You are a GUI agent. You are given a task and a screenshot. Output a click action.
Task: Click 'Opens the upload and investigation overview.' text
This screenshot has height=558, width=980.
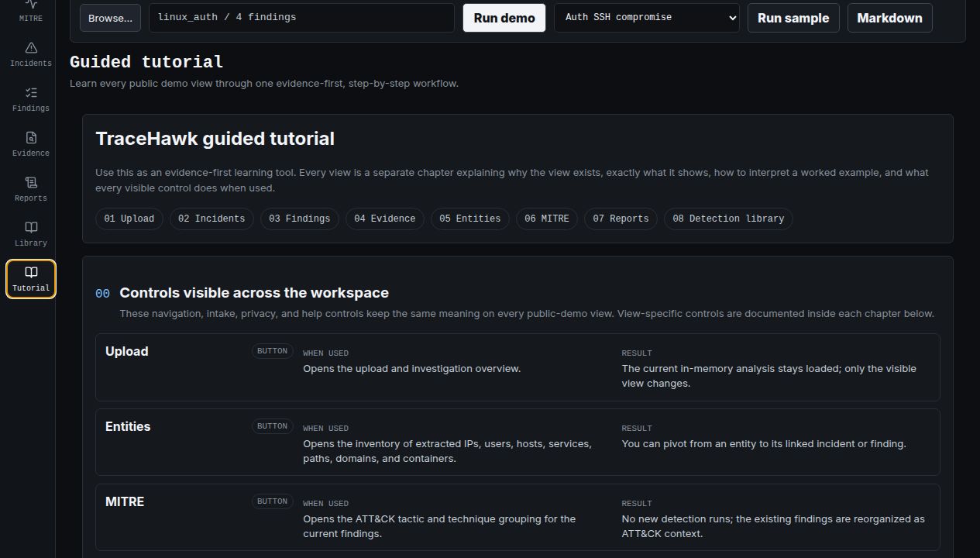(411, 369)
